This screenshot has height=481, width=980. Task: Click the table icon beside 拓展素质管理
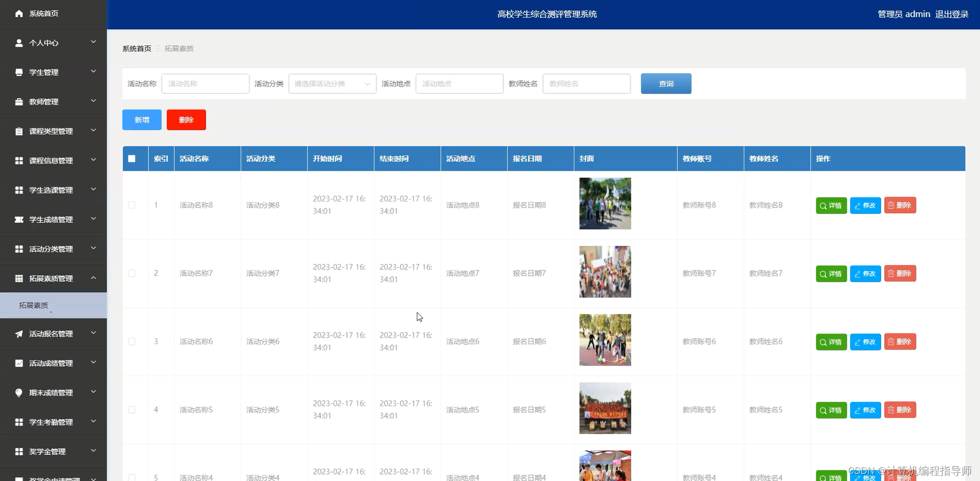point(19,278)
